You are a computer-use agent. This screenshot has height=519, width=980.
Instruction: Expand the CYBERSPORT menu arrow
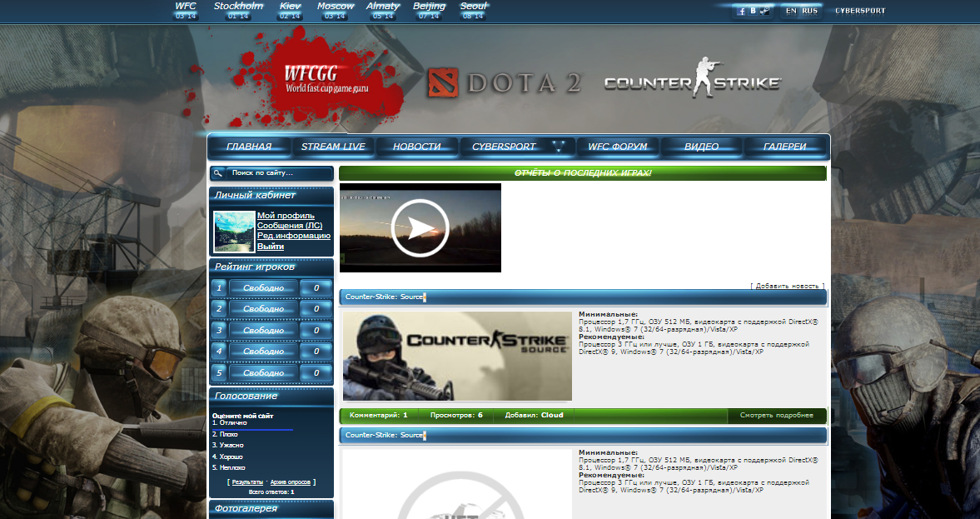pos(559,147)
